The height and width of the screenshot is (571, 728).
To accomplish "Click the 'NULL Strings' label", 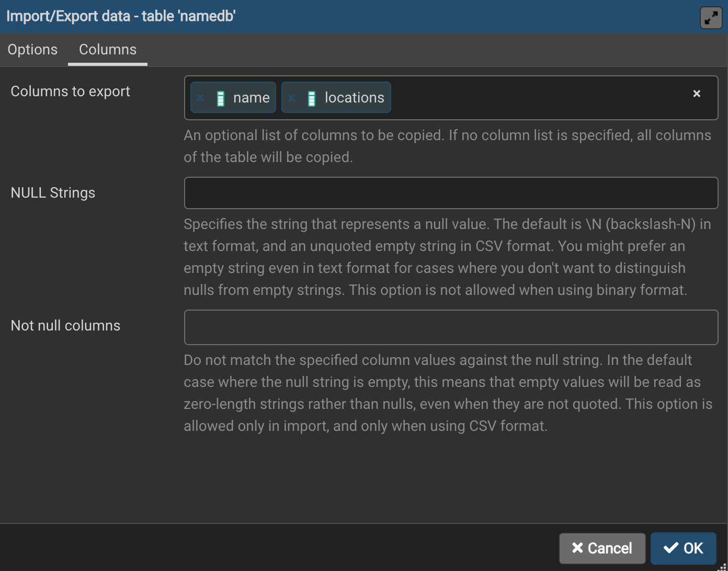I will pyautogui.click(x=53, y=193).
